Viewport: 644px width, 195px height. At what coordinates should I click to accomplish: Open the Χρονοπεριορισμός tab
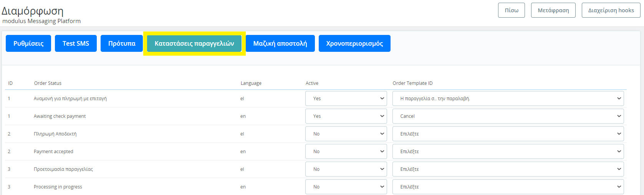(x=354, y=43)
